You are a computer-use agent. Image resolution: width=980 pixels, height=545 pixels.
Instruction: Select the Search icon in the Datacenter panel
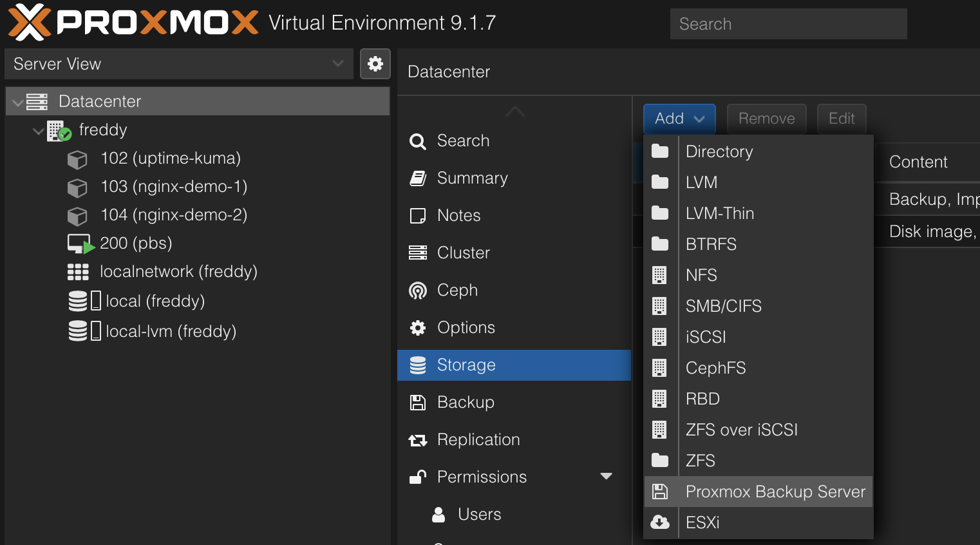pyautogui.click(x=417, y=140)
